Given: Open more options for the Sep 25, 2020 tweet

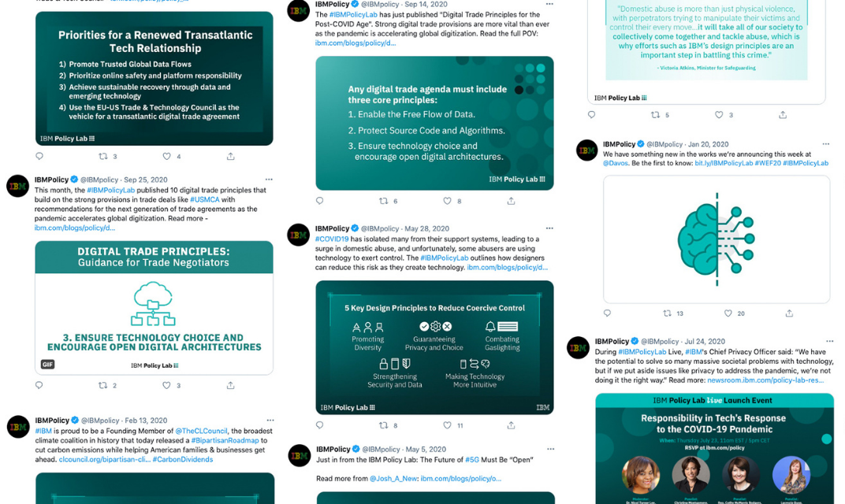Looking at the screenshot, I should tap(269, 180).
